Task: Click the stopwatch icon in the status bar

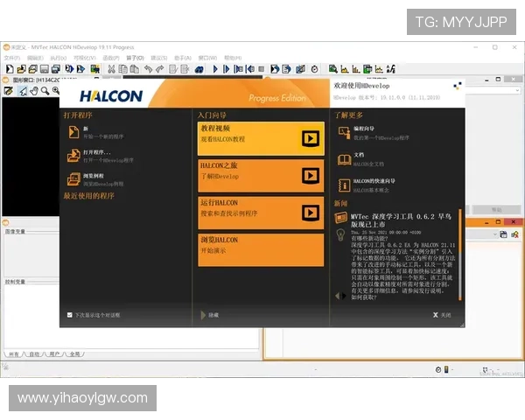Action: pyautogui.click(x=438, y=370)
